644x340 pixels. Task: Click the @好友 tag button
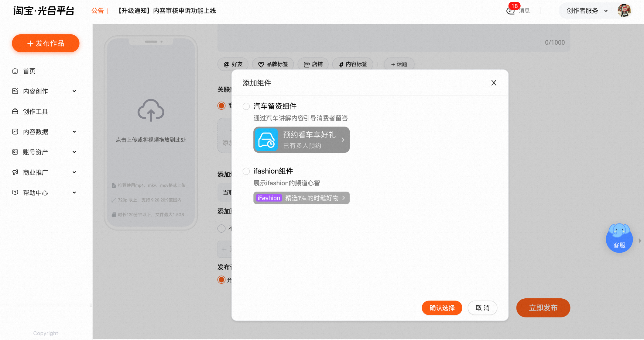tap(233, 64)
